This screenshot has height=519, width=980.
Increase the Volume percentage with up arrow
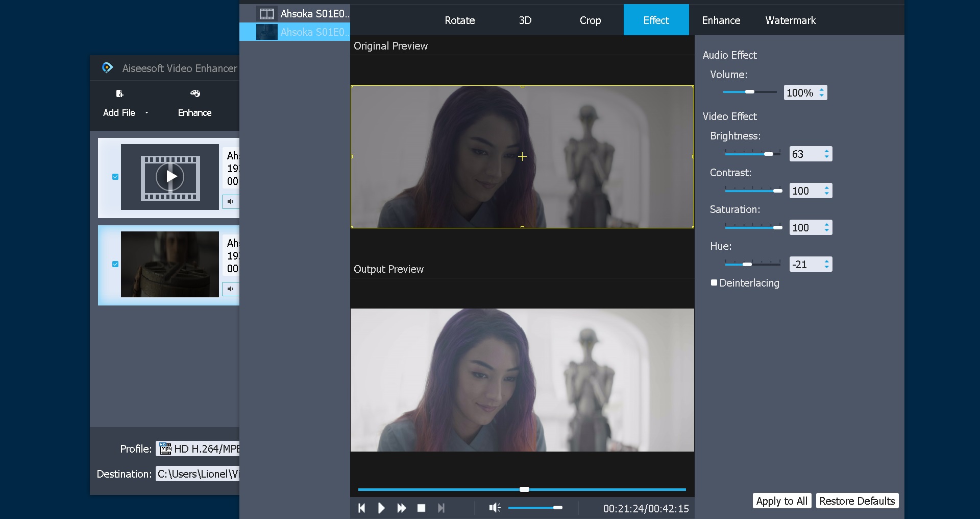822,89
